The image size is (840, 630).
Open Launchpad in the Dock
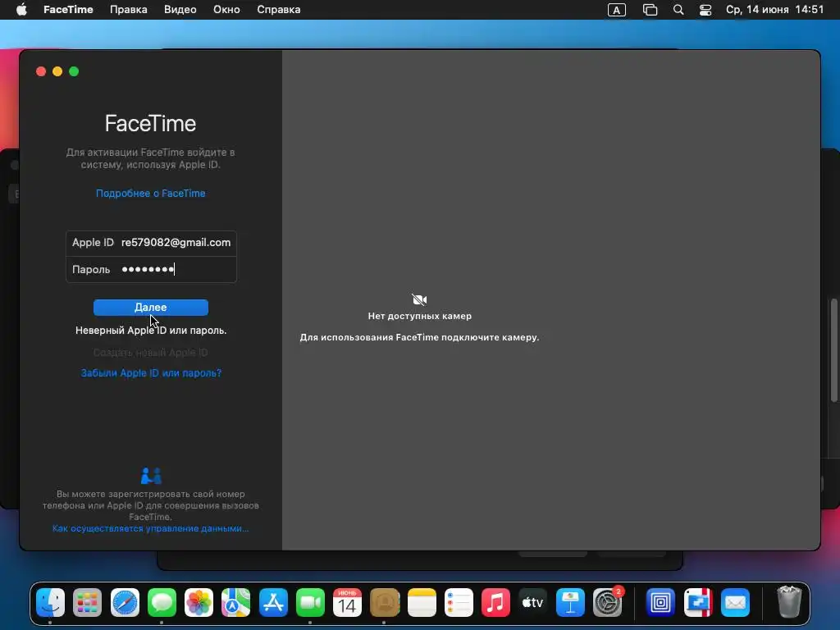tap(87, 602)
